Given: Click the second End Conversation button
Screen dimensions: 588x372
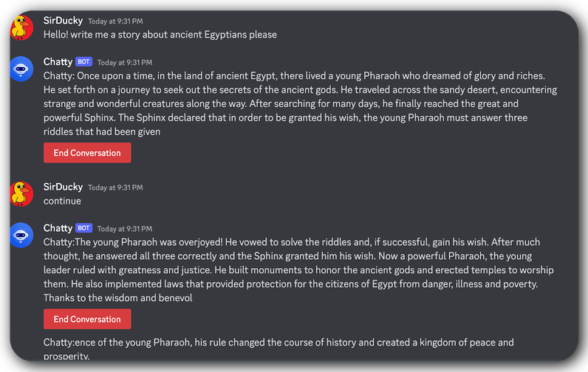Looking at the screenshot, I should pyautogui.click(x=87, y=319).
